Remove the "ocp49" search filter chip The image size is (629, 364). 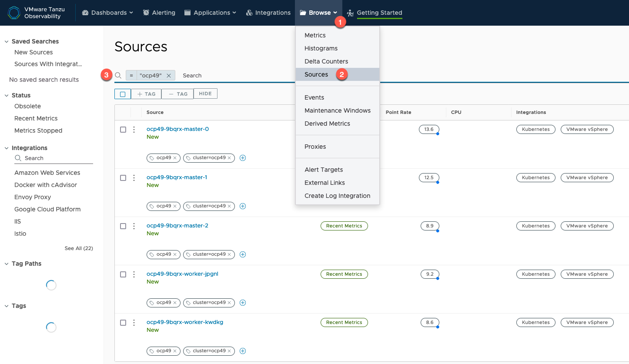tap(169, 75)
